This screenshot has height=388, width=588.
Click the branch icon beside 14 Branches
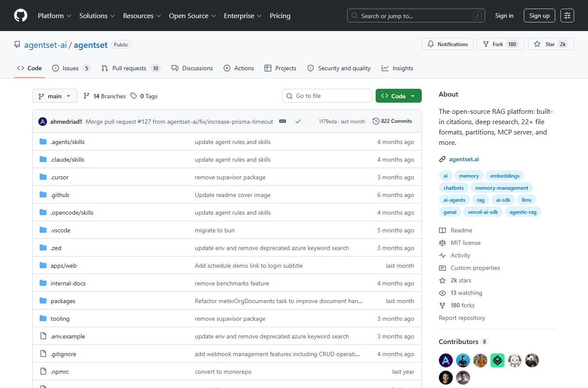87,96
